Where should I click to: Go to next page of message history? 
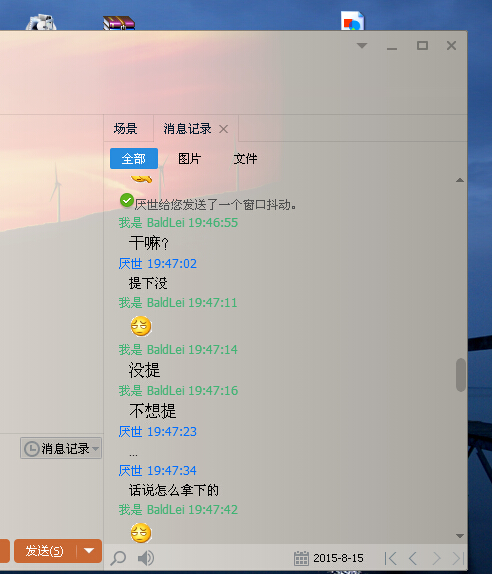(x=436, y=559)
